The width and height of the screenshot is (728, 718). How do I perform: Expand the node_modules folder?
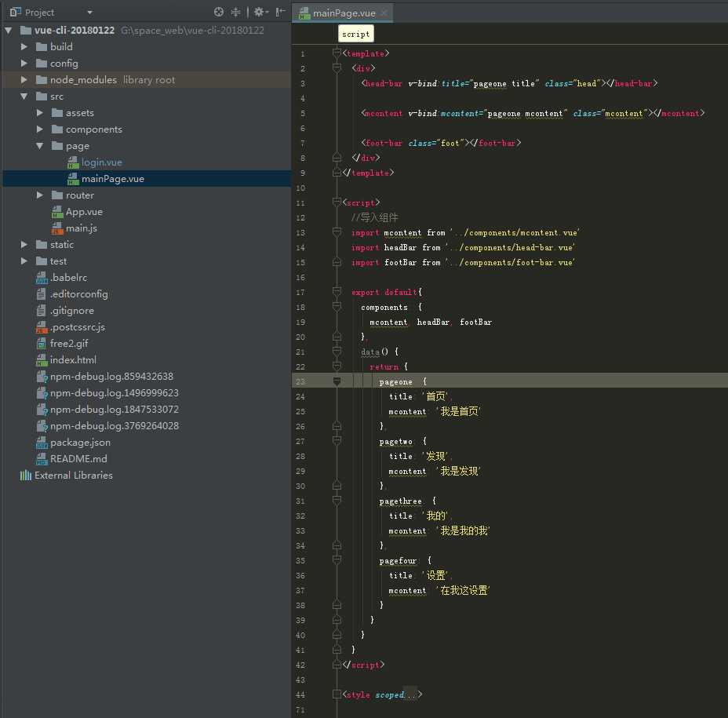pos(24,80)
